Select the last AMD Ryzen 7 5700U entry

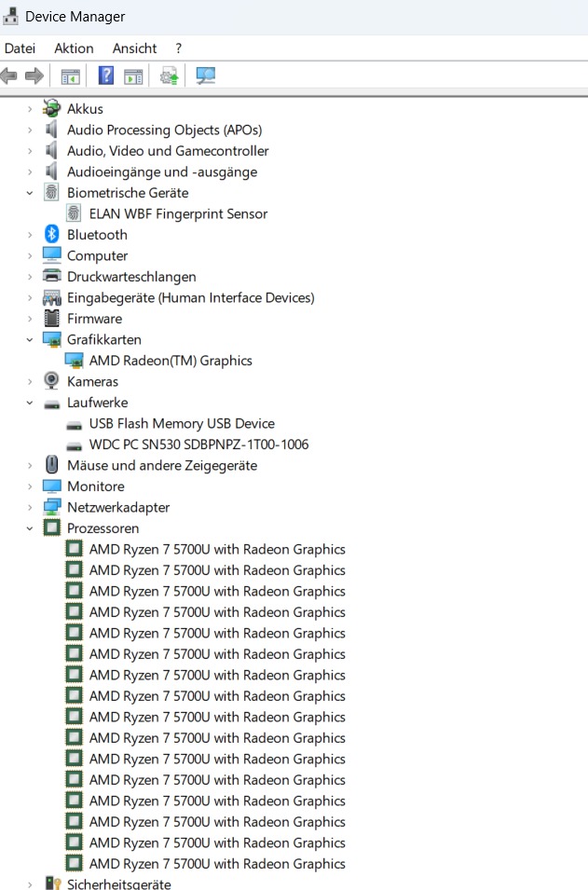pos(217,864)
